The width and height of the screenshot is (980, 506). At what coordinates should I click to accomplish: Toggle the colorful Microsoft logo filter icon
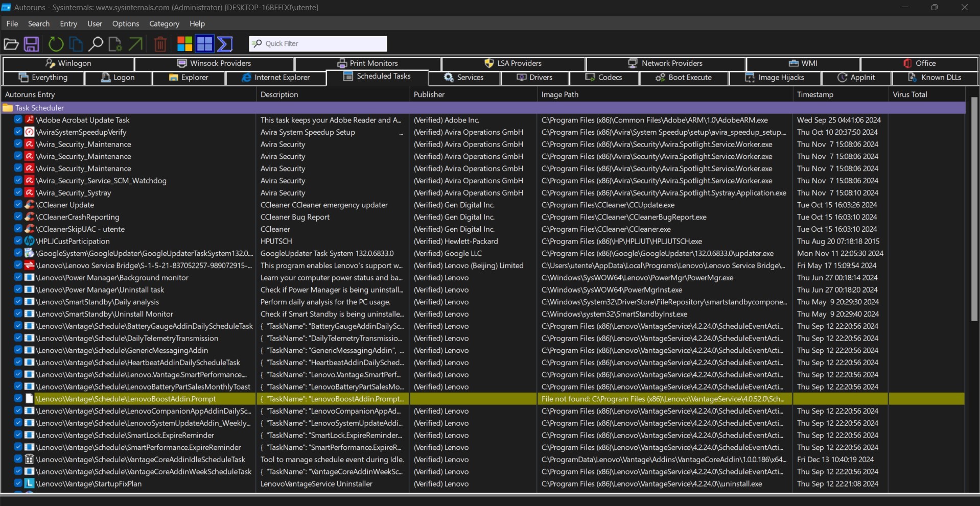(184, 44)
